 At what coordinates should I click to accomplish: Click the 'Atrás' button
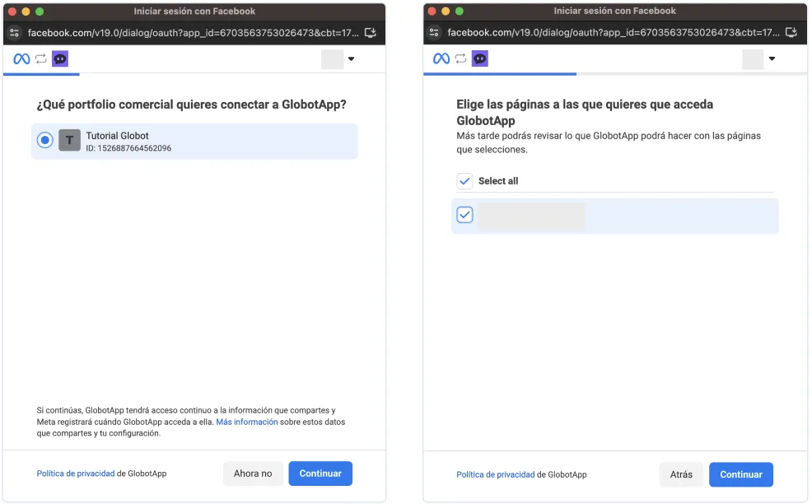(x=682, y=474)
